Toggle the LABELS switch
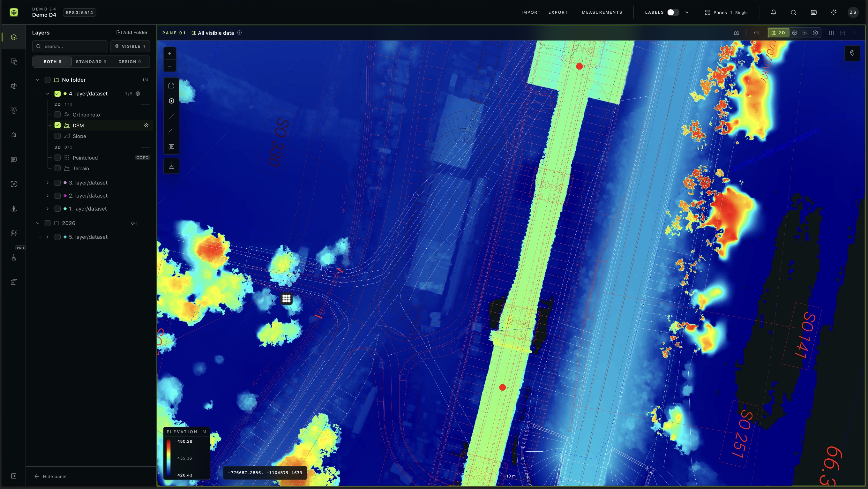Image resolution: width=868 pixels, height=489 pixels. 673,12
